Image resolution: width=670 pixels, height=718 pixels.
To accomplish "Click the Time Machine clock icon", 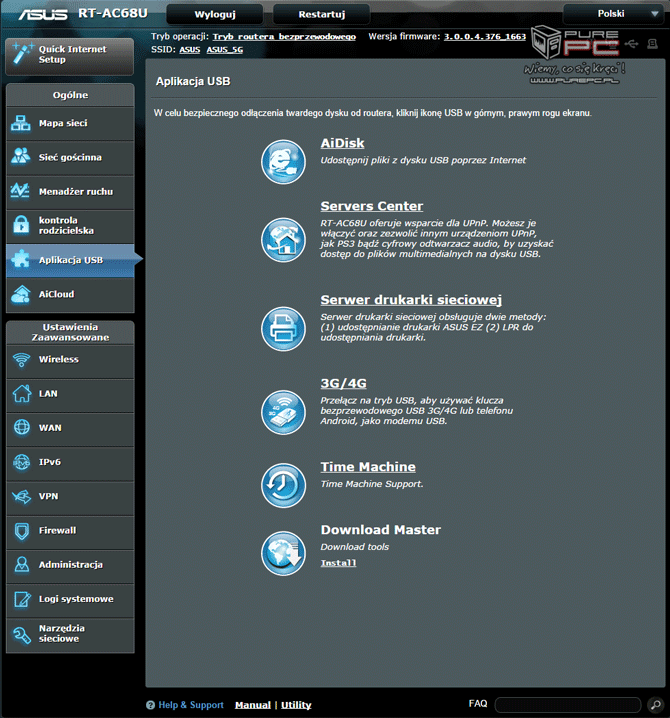I will tap(283, 485).
